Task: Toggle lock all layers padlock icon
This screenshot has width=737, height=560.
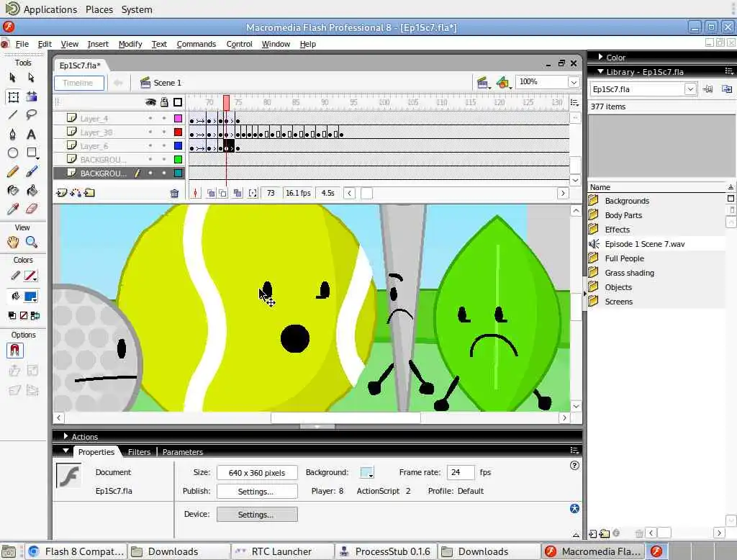Action: (164, 102)
